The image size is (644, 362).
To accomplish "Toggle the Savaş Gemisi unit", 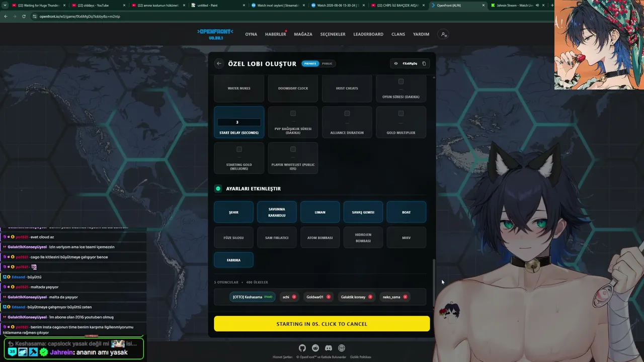I will (x=363, y=212).
